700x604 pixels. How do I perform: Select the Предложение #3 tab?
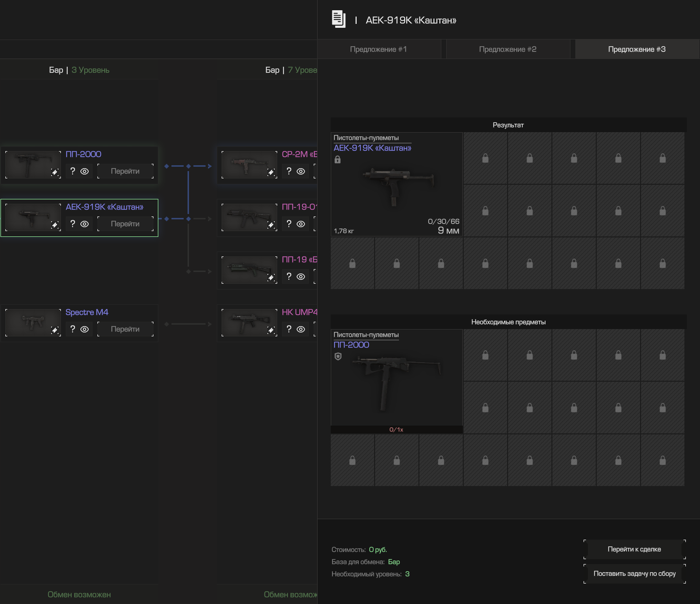pyautogui.click(x=637, y=49)
